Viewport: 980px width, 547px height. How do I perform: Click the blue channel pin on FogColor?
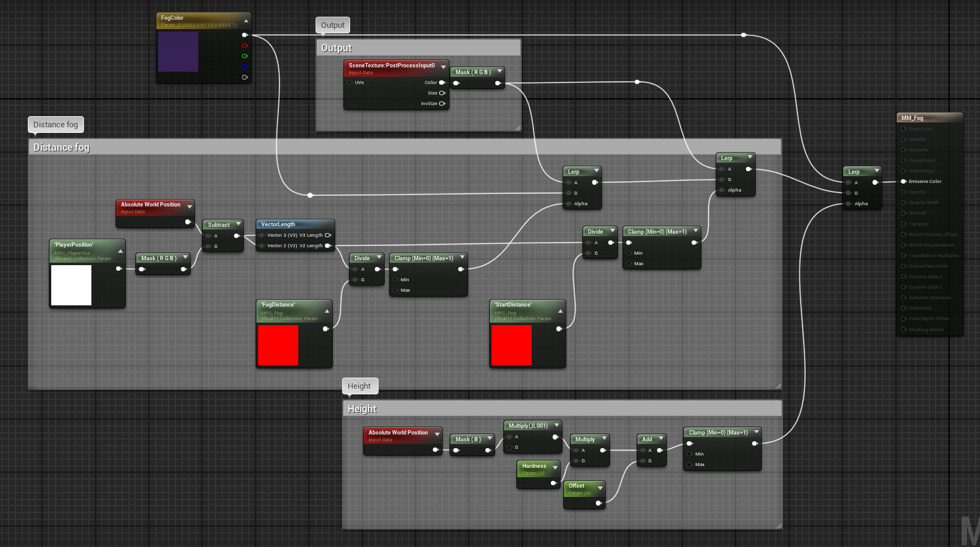tap(245, 67)
